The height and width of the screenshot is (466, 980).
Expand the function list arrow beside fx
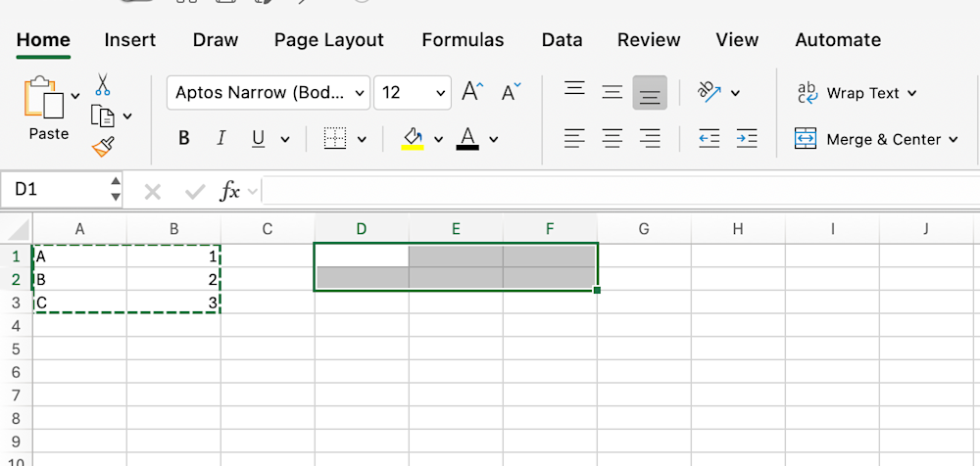coord(252,191)
